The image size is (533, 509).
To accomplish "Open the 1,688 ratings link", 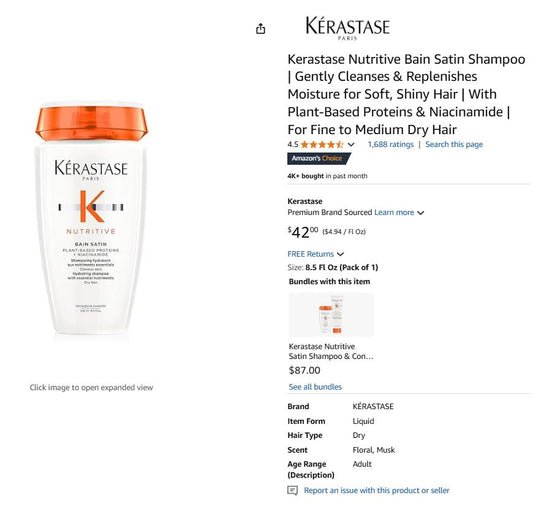I will [x=391, y=144].
